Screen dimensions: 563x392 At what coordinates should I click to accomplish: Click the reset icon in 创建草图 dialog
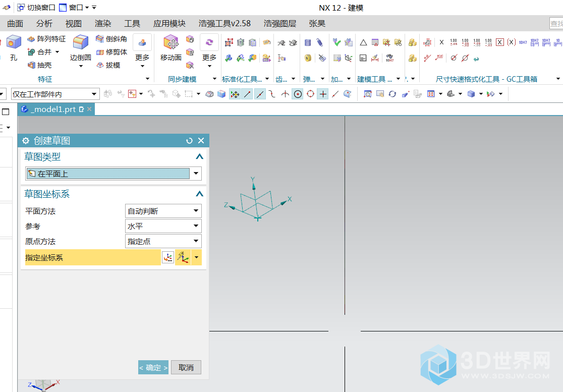click(189, 141)
